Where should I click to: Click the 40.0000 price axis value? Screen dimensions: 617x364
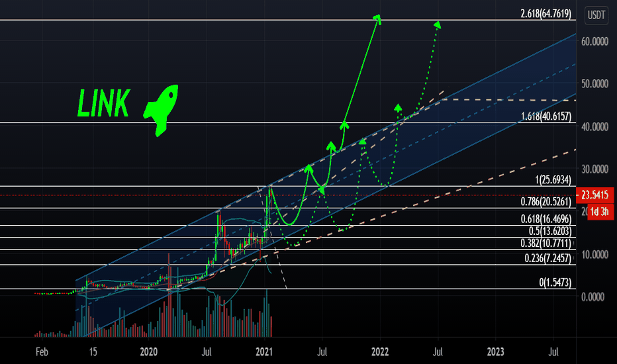pos(594,126)
